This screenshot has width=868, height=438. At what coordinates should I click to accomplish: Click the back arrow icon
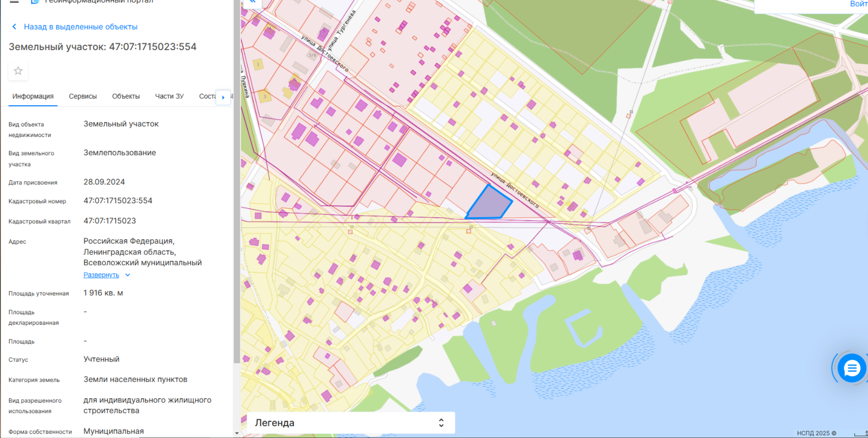click(14, 27)
